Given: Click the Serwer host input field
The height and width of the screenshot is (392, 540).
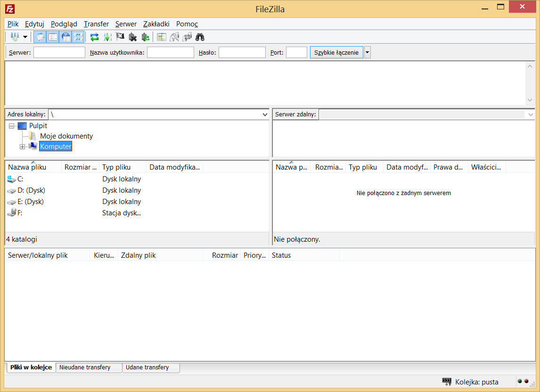Looking at the screenshot, I should coord(59,52).
